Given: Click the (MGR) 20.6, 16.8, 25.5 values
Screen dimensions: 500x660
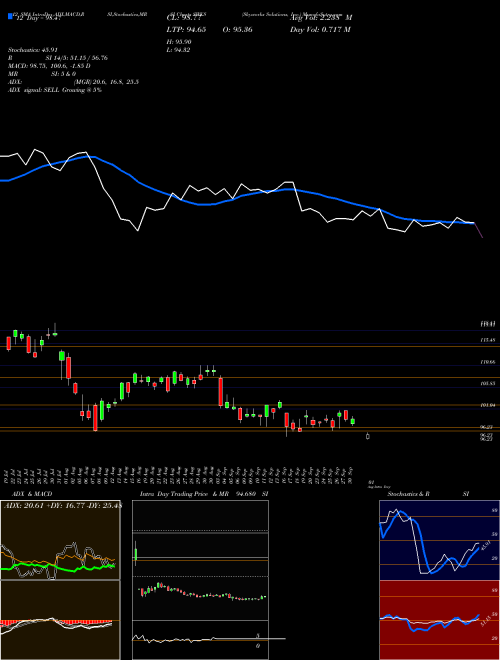Looking at the screenshot, I should pos(106,82).
